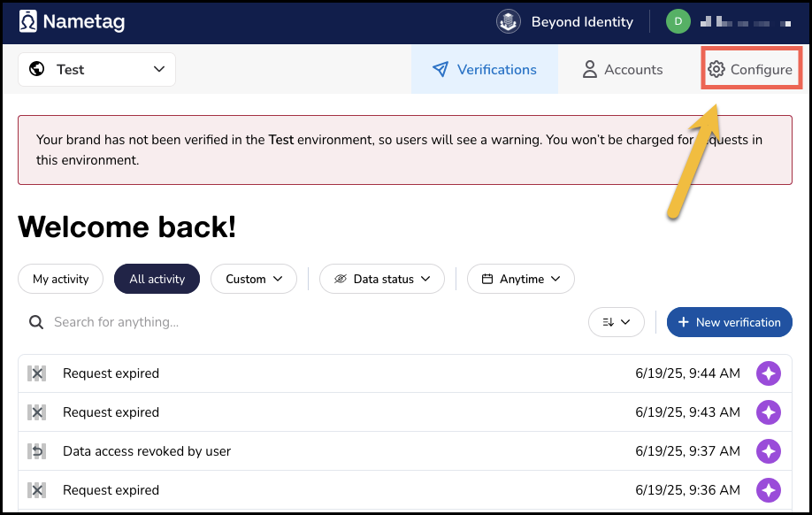Click the New verification button

[x=729, y=322]
